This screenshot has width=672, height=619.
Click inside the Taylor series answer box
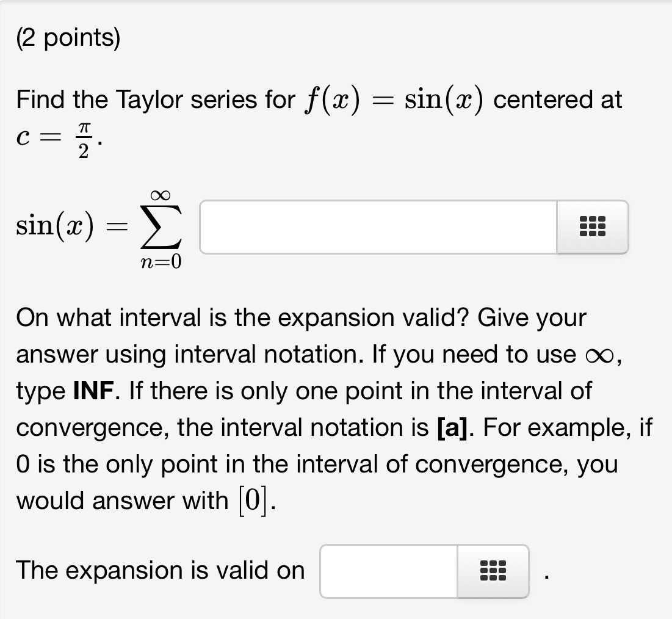378,226
